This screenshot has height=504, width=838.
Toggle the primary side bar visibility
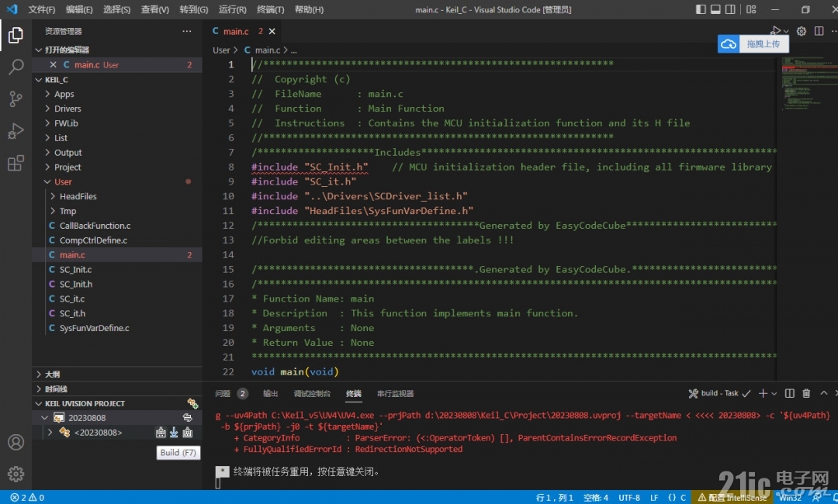(701, 9)
